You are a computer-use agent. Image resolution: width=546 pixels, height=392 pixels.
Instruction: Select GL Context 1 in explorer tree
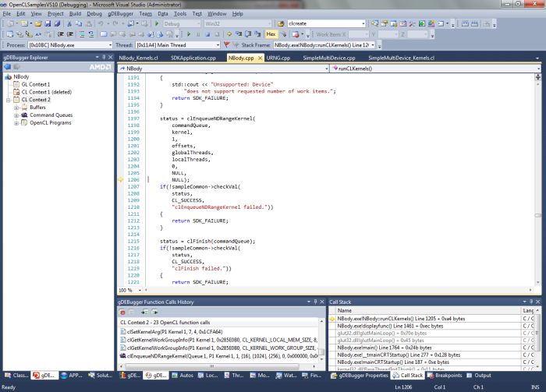36,84
